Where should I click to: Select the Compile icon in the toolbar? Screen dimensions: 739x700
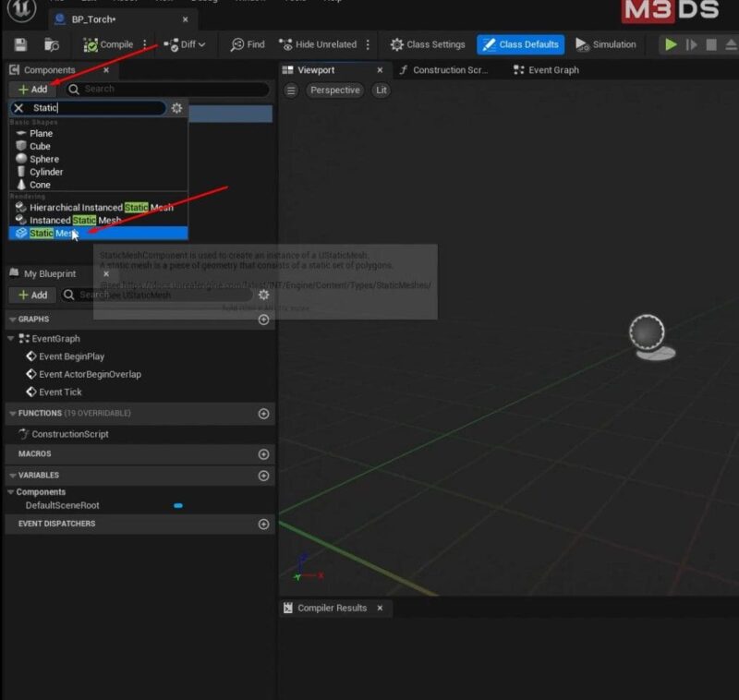tap(92, 43)
